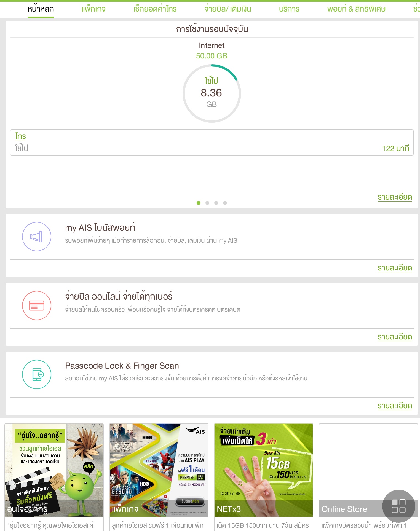Switch to the แพ็กเกจ tab
Screen dimensions: 420x531
(x=93, y=9)
